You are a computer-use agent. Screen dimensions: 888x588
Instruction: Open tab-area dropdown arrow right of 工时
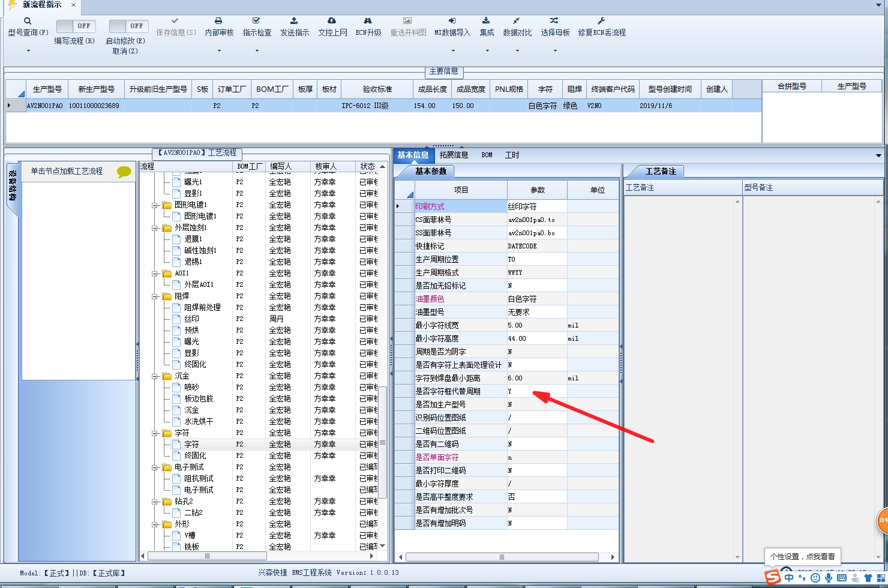[878, 155]
